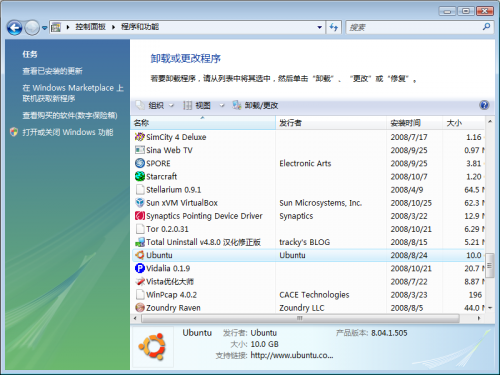Select the SPORE program icon

point(140,163)
